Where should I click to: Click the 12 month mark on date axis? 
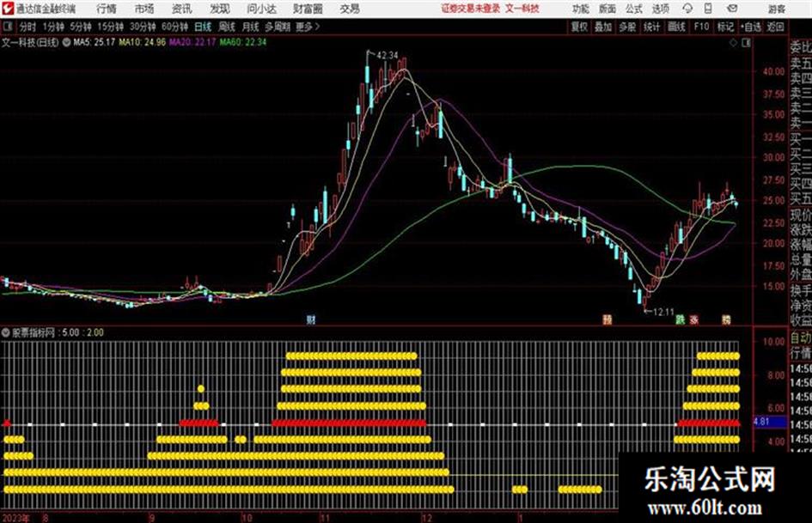(427, 518)
